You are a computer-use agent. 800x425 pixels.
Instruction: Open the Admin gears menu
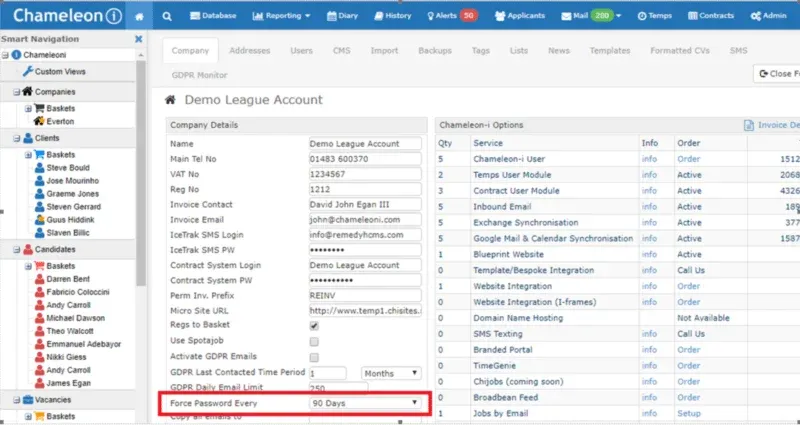click(x=768, y=16)
